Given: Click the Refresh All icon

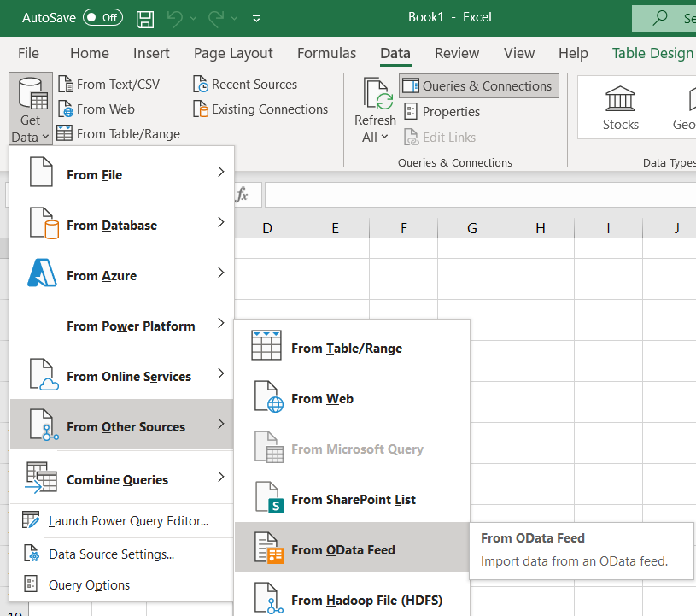Looking at the screenshot, I should (377, 93).
